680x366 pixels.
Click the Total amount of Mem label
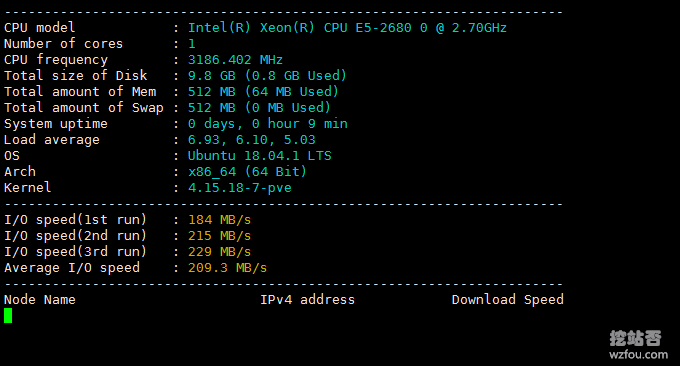[80, 92]
